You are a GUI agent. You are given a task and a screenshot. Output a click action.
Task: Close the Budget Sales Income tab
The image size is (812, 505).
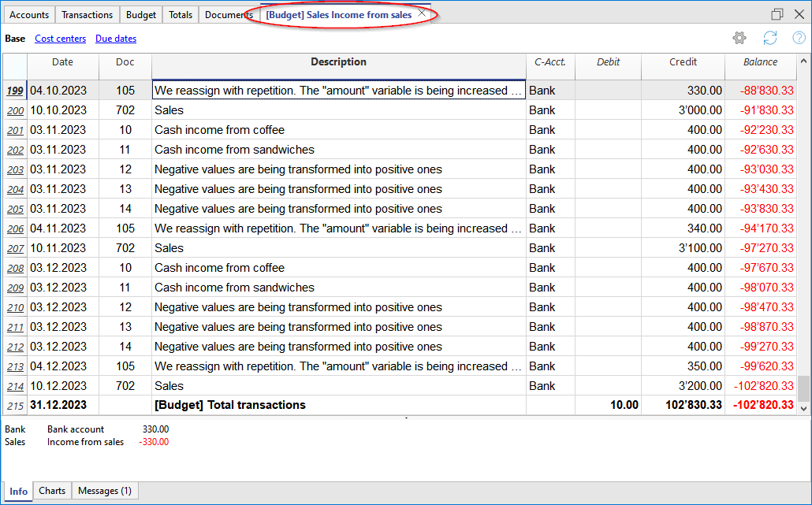(x=422, y=14)
